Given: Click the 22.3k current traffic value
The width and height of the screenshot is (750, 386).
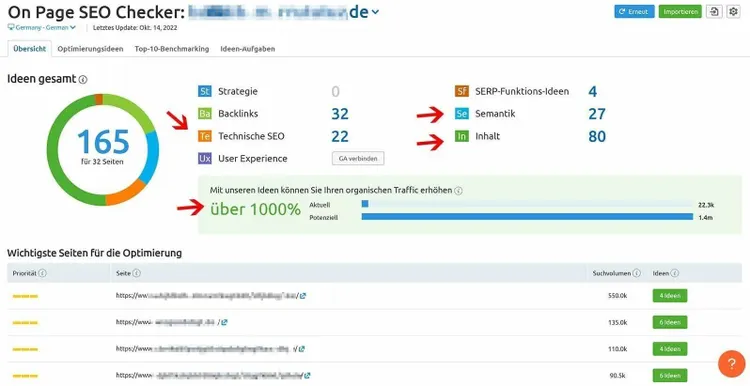Looking at the screenshot, I should point(706,205).
